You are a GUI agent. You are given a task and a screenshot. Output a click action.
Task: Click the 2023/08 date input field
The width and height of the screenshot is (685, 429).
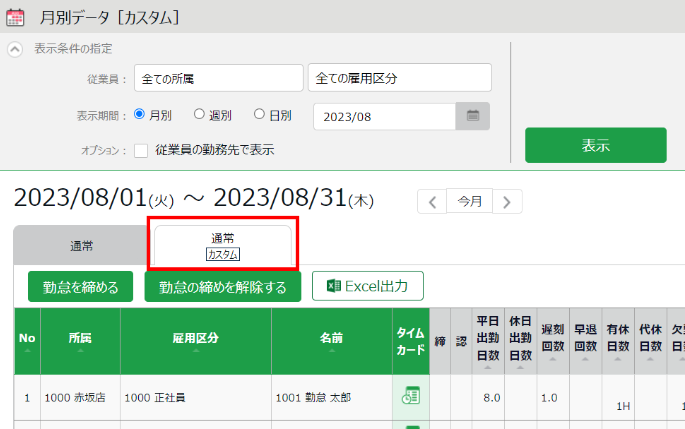[384, 116]
